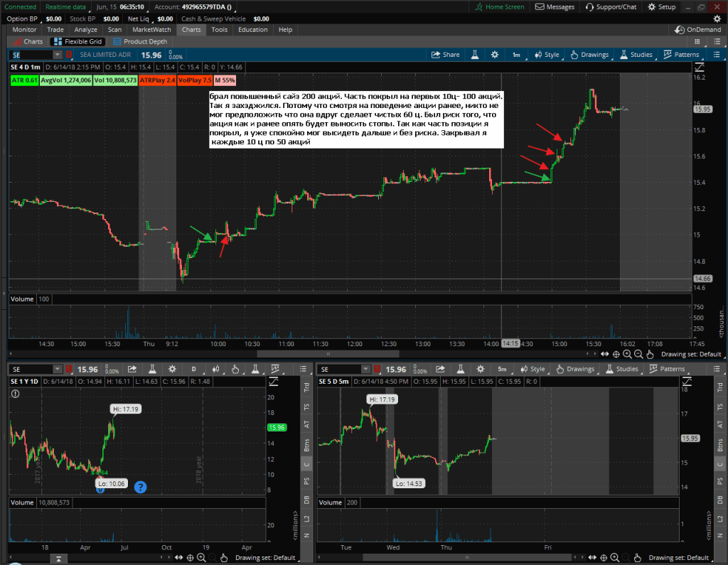Viewport: 728px width, 565px height.
Task: Click the Messages envelope icon
Action: (555, 6)
